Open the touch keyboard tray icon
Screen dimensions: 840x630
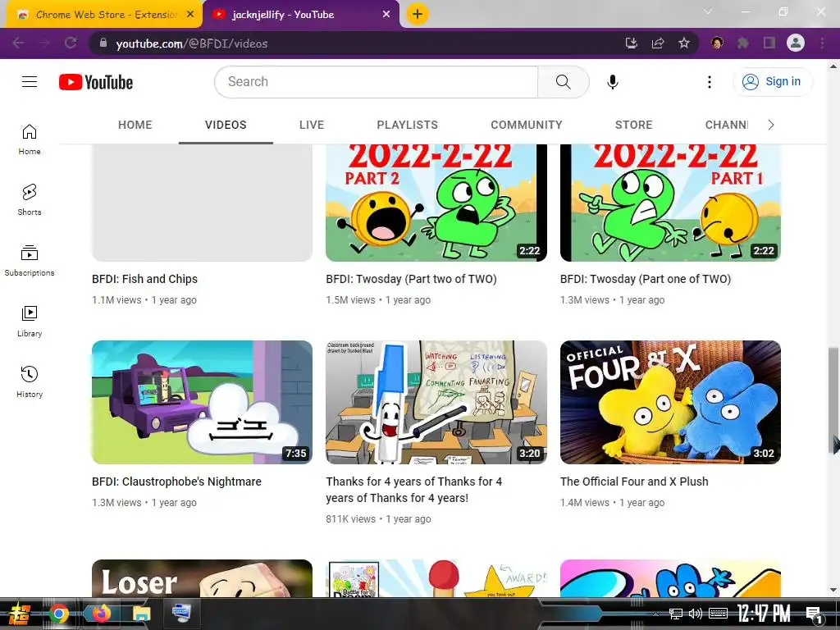point(718,614)
